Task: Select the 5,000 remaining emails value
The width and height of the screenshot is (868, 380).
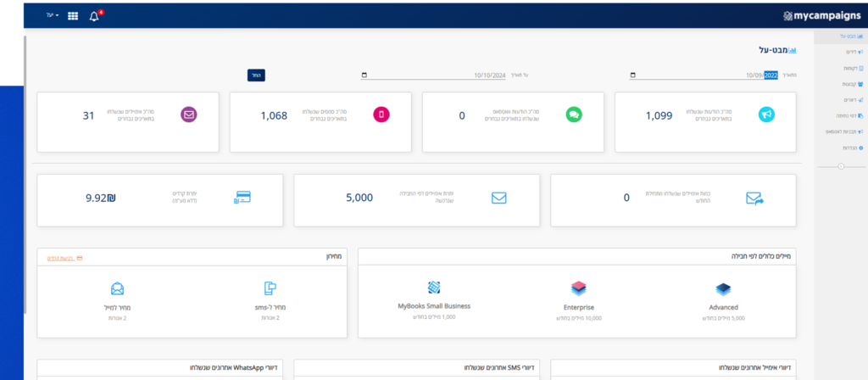Action: (x=359, y=198)
